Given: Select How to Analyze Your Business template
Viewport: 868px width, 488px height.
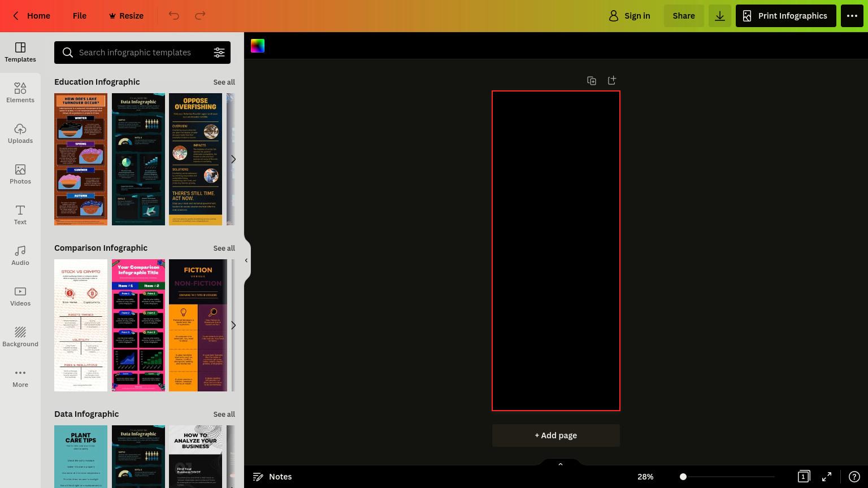Looking at the screenshot, I should coord(196,456).
